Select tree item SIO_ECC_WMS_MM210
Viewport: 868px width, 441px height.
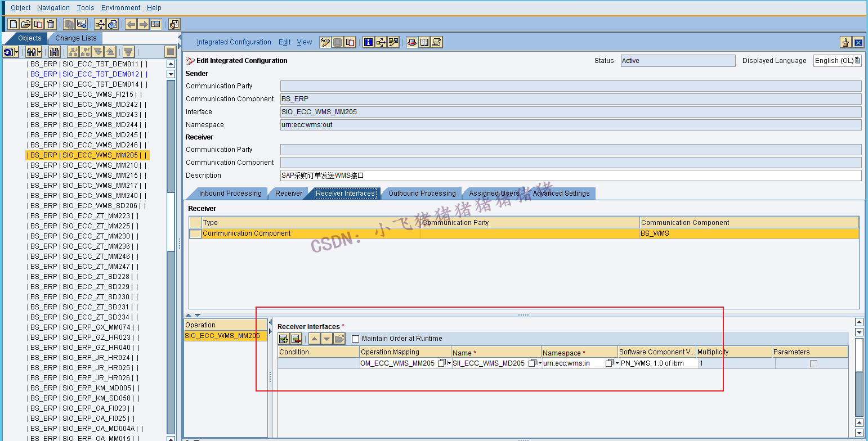click(x=88, y=165)
